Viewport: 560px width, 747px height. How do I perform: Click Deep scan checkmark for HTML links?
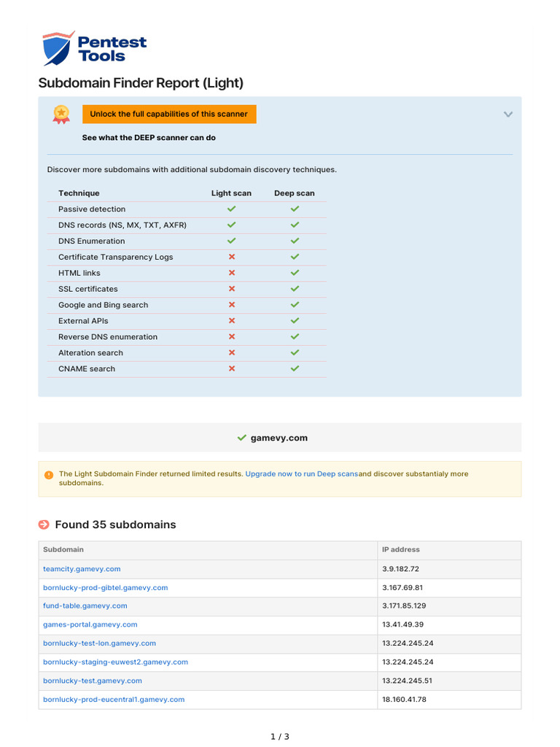(x=295, y=273)
